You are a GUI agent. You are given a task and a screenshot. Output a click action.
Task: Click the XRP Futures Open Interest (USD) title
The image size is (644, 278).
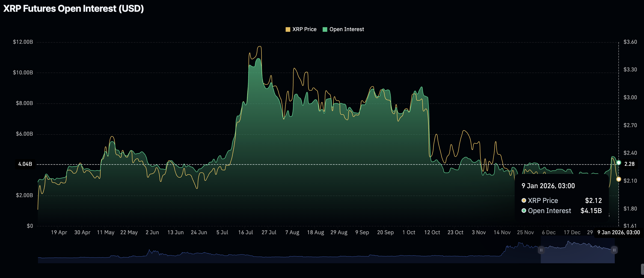click(x=74, y=9)
